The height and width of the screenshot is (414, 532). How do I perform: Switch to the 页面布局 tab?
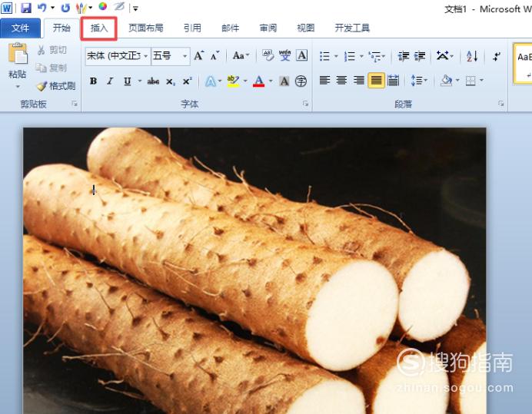[146, 28]
